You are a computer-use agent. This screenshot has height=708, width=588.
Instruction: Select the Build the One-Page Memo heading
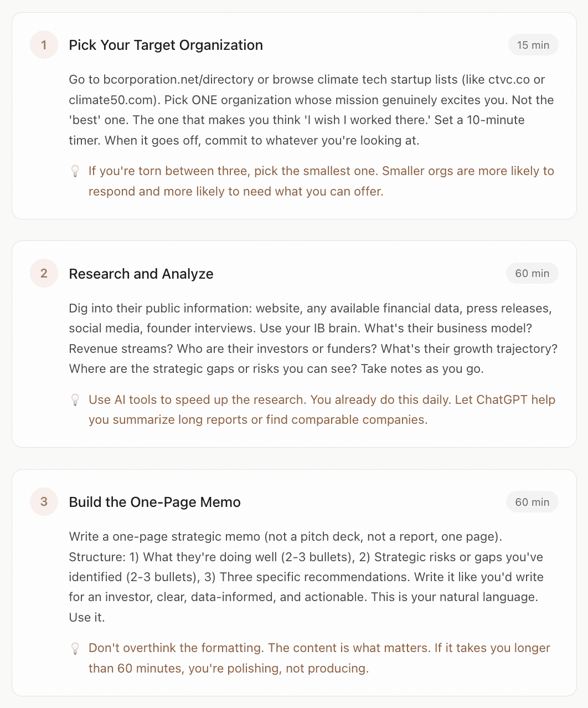point(154,502)
